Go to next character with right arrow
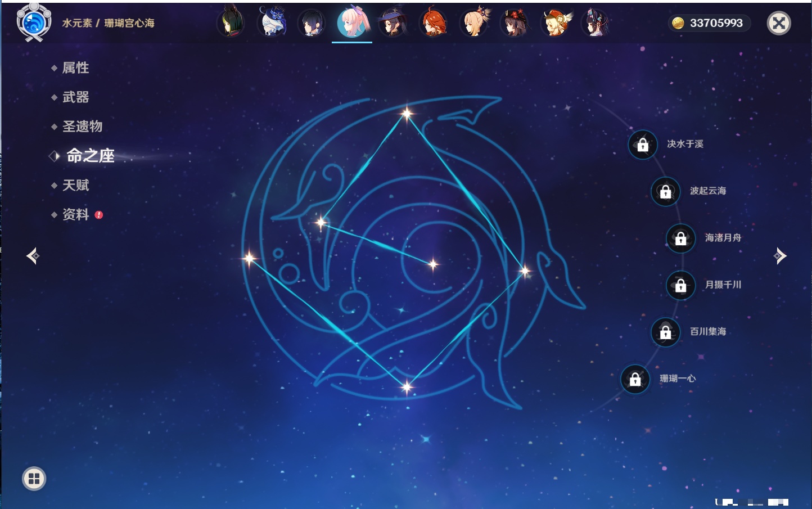 780,256
